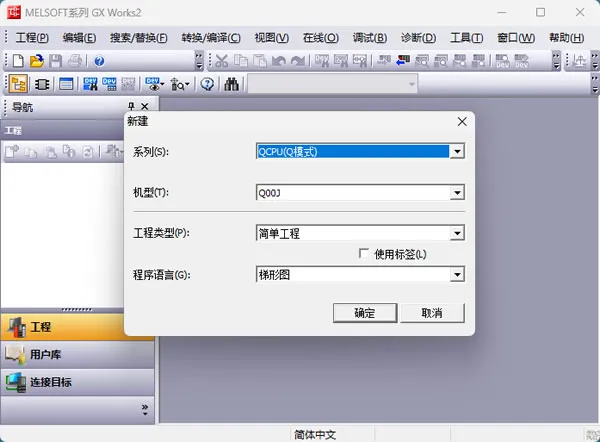Pin the Navigation panel with pushpin icon
The width and height of the screenshot is (600, 442).
tap(131, 106)
